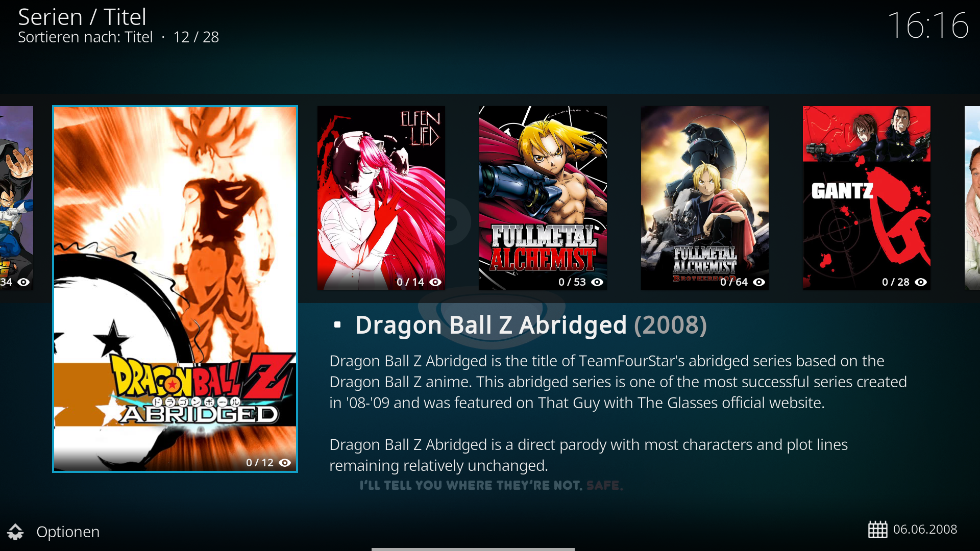980x551 pixels.
Task: Click the eye icon on the leftmost partial poster
Action: coord(23,282)
